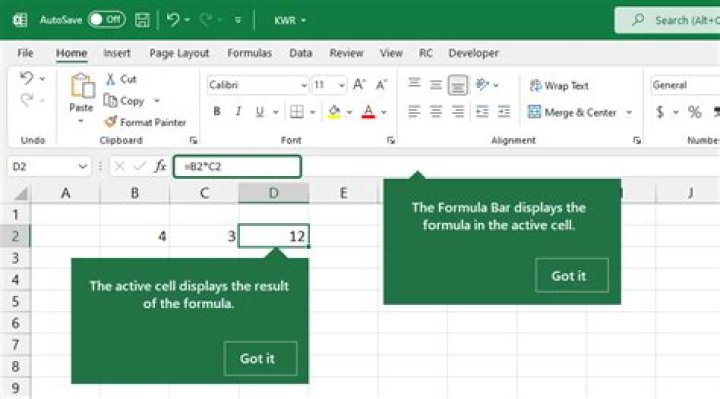Viewport: 720px width, 399px height.
Task: Click the ribbon Undo icon
Action: coord(26,79)
